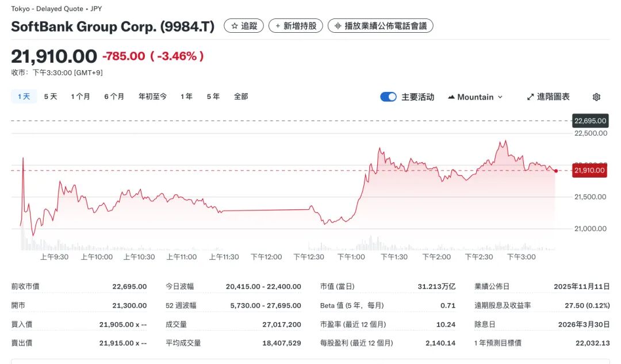The width and height of the screenshot is (621, 364).
Task: Switch chart to 年初至今 range
Action: pos(152,97)
